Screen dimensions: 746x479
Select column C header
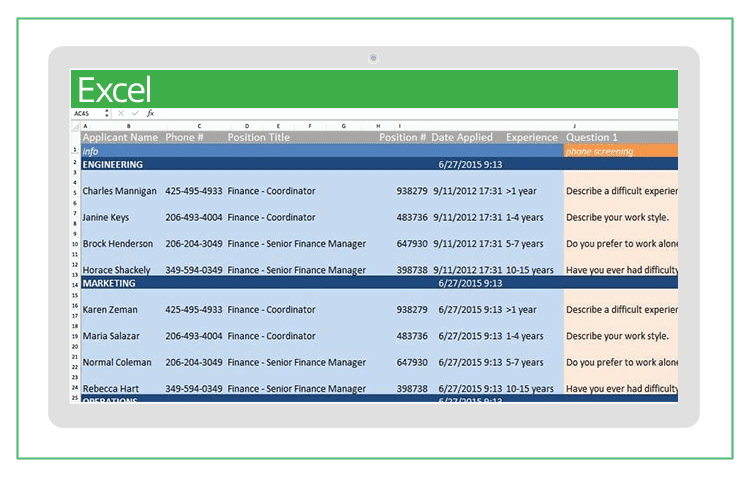[199, 126]
